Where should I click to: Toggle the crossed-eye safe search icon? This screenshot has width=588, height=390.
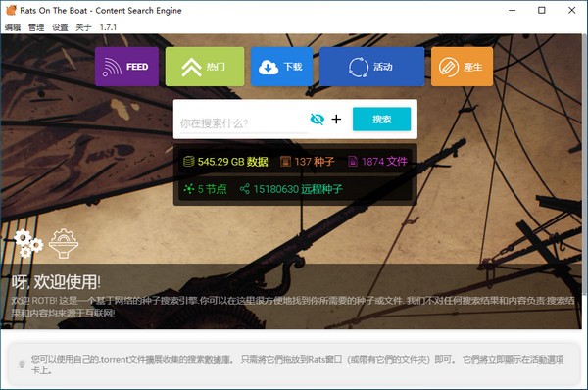coord(318,120)
